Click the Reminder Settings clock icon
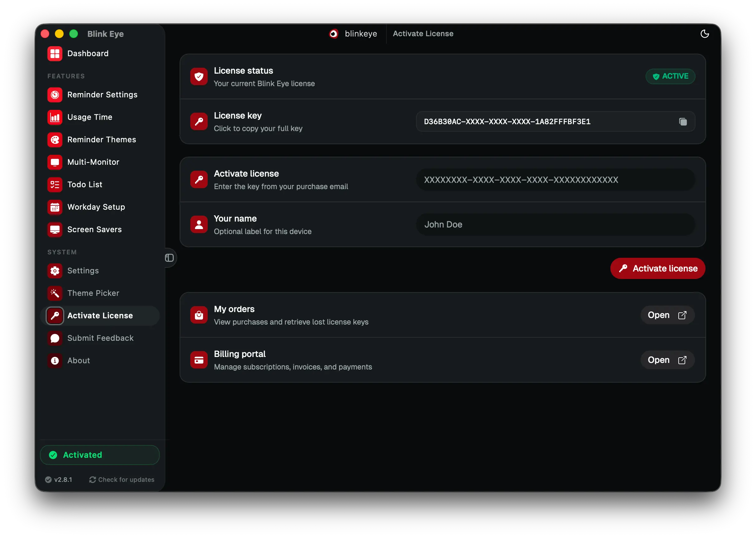Viewport: 756px width, 538px height. [x=55, y=95]
